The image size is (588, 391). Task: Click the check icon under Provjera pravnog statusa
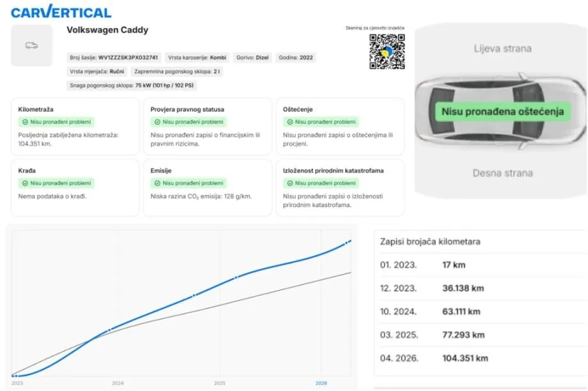[157, 122]
